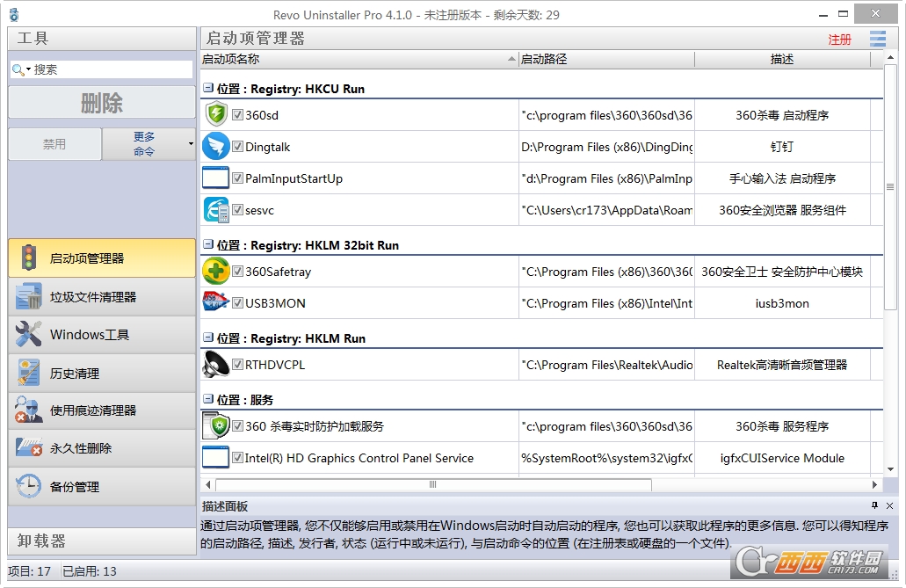The image size is (906, 588).
Task: Pin the 描述面板 panel
Action: coord(874,505)
